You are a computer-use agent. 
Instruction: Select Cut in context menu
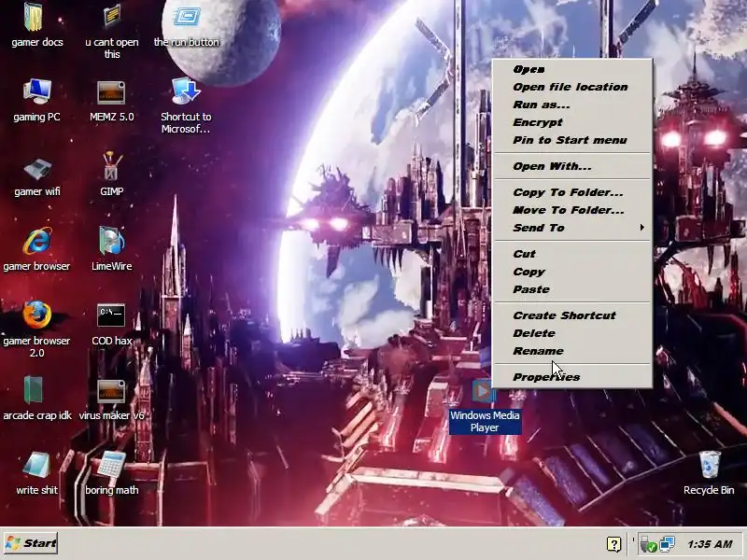[571, 254]
